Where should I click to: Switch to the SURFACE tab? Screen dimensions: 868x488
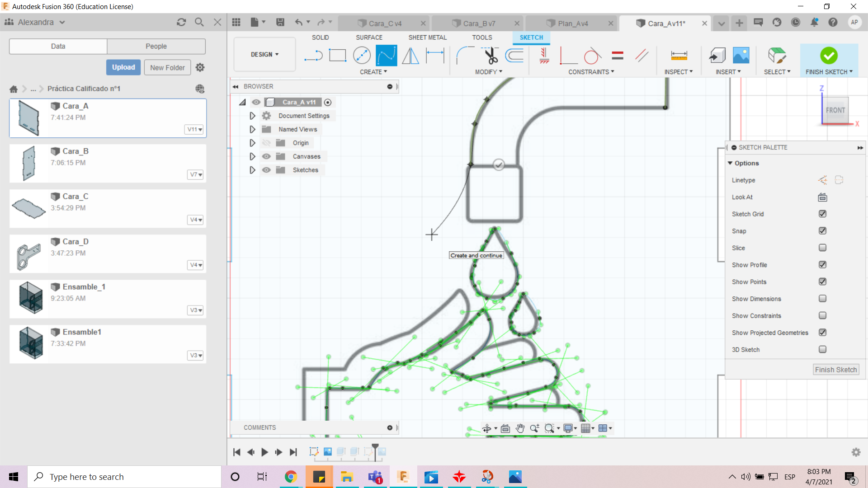[369, 38]
